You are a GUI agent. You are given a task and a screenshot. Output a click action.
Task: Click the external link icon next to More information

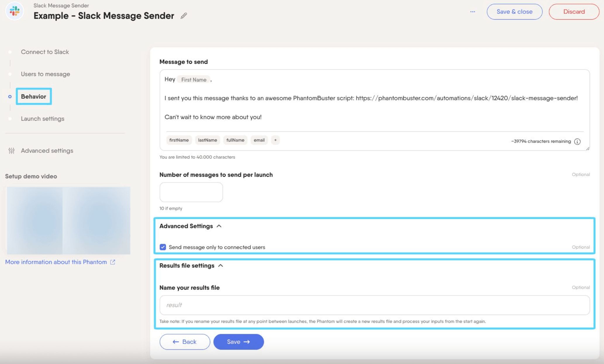113,262
